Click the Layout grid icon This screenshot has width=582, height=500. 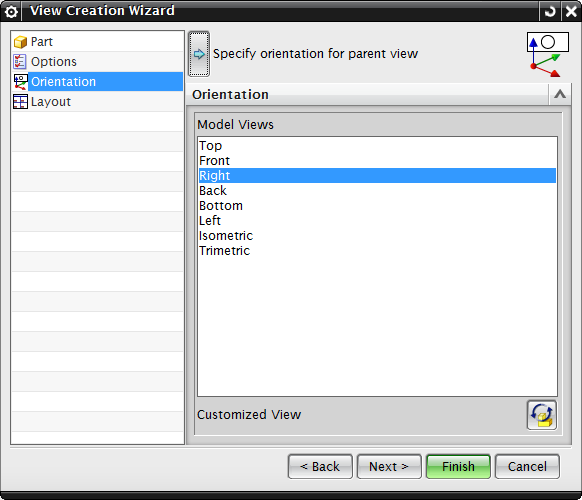(x=20, y=102)
